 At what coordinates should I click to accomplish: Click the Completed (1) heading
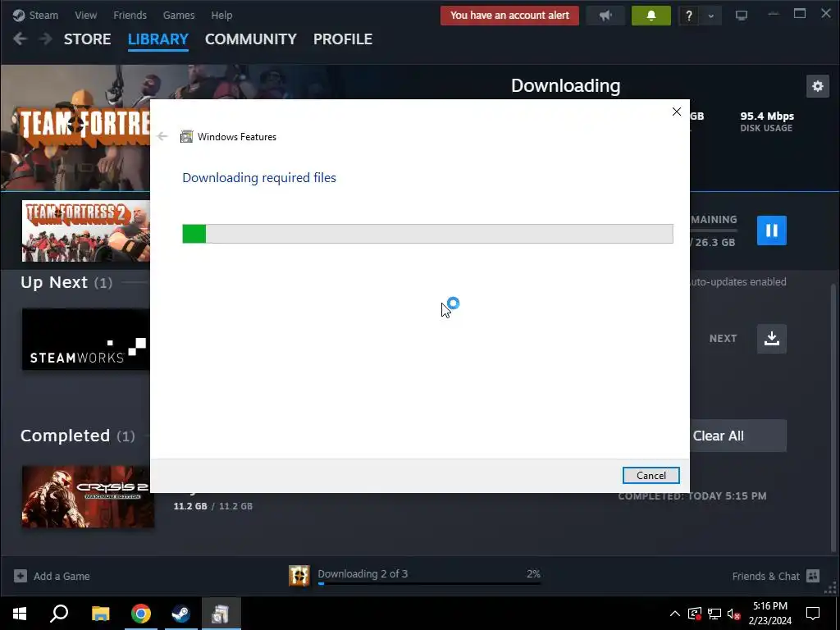[78, 436]
